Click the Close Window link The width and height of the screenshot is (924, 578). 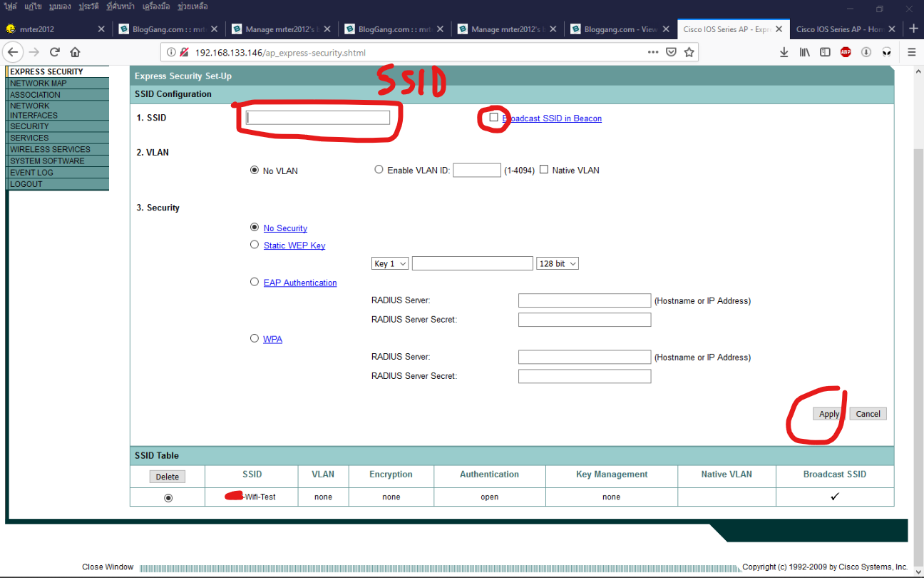107,567
